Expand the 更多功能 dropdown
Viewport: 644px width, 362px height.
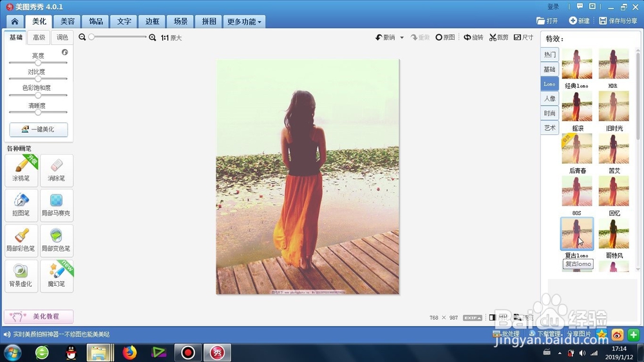[244, 21]
